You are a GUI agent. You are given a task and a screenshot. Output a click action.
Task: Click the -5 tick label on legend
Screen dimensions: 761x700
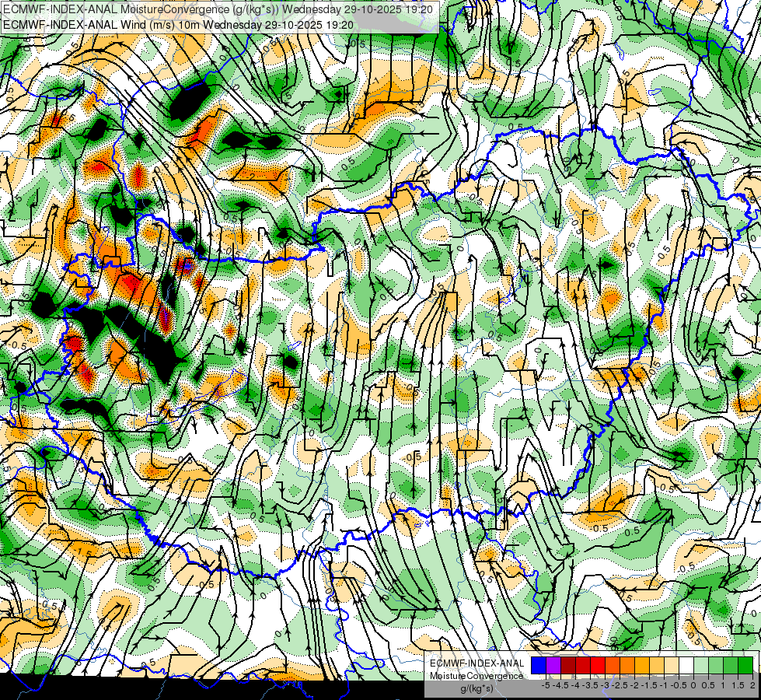pyautogui.click(x=546, y=685)
